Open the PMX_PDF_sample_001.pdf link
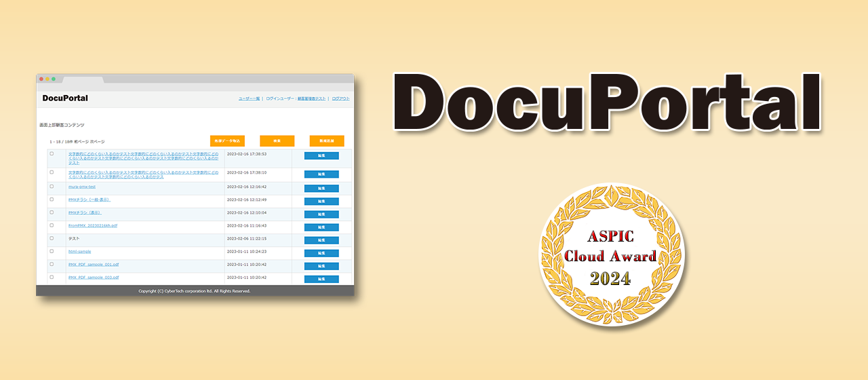 94,264
